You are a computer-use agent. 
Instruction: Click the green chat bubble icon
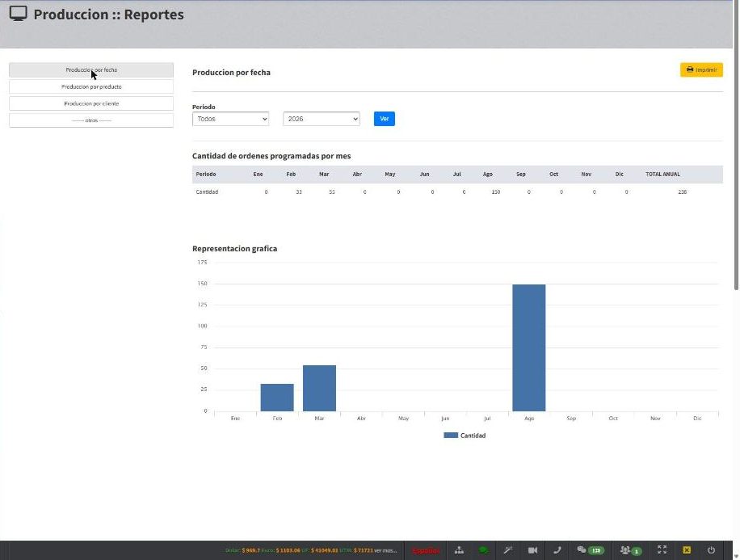pyautogui.click(x=483, y=550)
